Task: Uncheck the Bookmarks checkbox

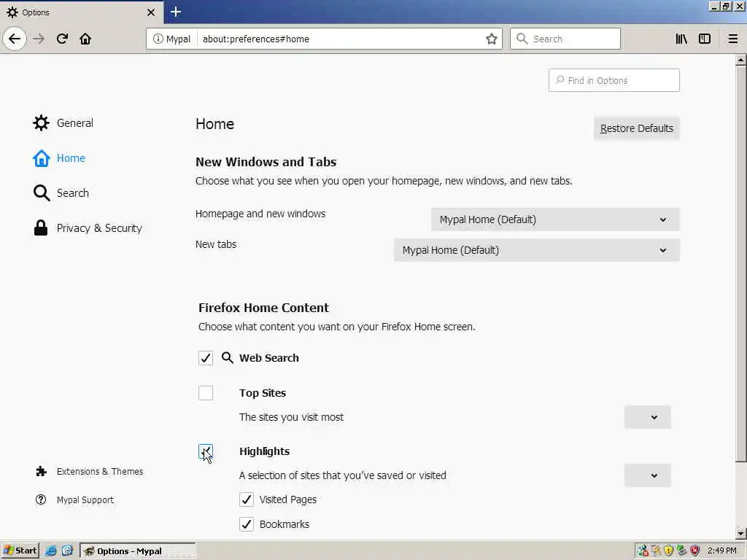Action: [x=247, y=524]
